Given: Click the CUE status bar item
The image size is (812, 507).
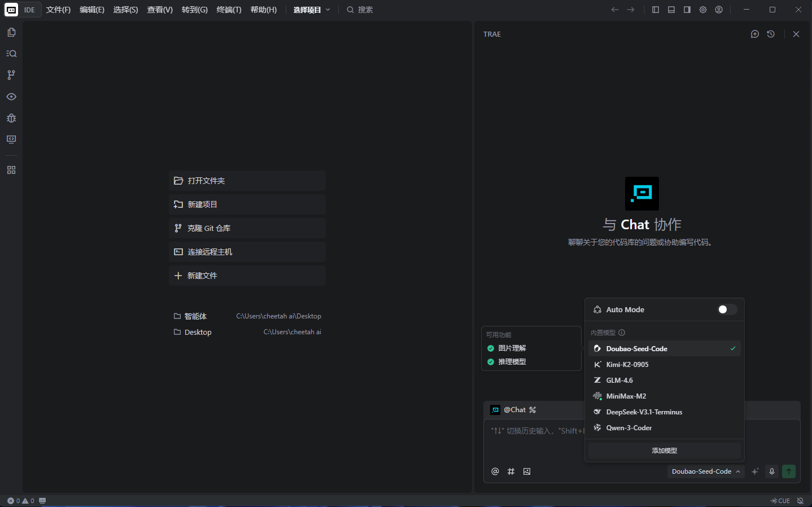Looking at the screenshot, I should point(780,501).
